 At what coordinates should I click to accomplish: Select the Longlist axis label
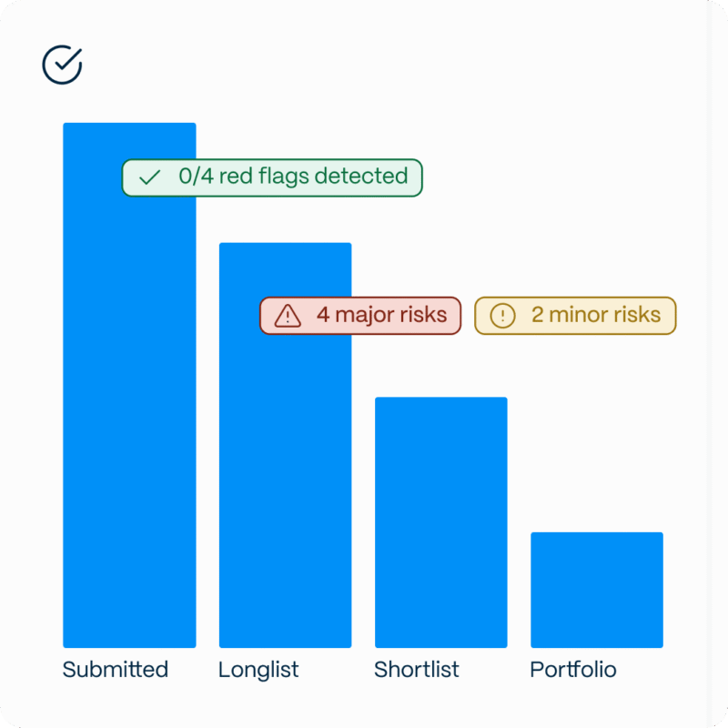coord(258,671)
